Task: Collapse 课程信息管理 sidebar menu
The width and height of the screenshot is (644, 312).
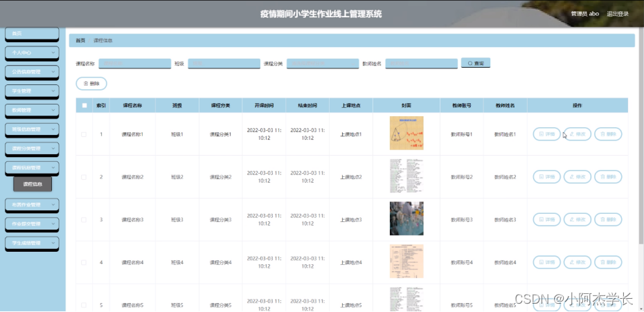Action: tap(32, 168)
